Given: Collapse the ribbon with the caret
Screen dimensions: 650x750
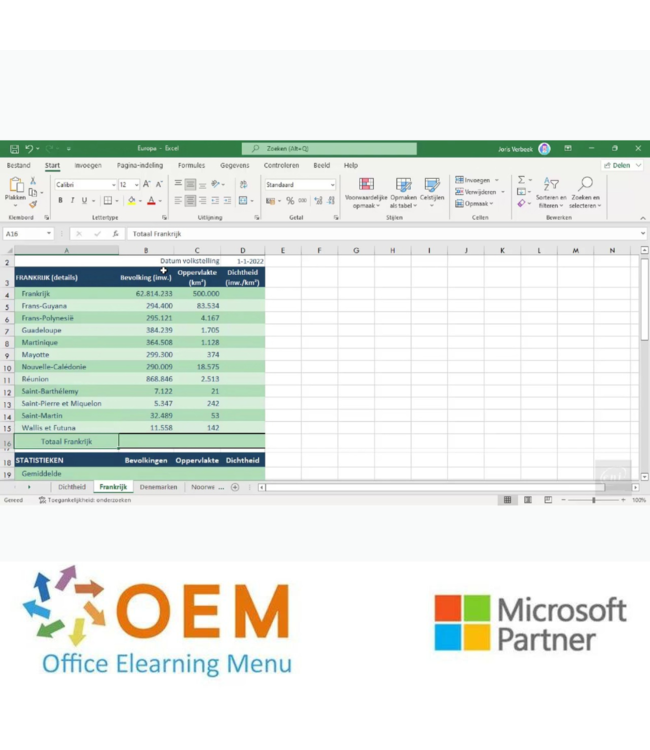Looking at the screenshot, I should click(x=643, y=218).
